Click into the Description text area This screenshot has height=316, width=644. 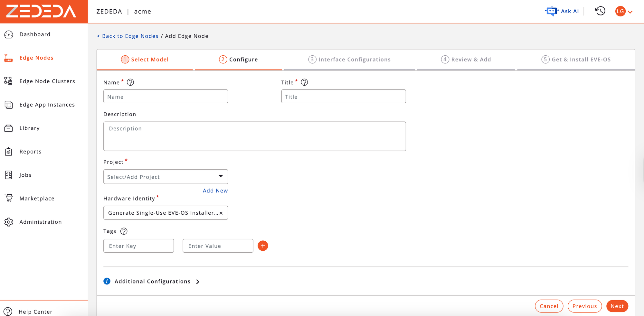[254, 136]
